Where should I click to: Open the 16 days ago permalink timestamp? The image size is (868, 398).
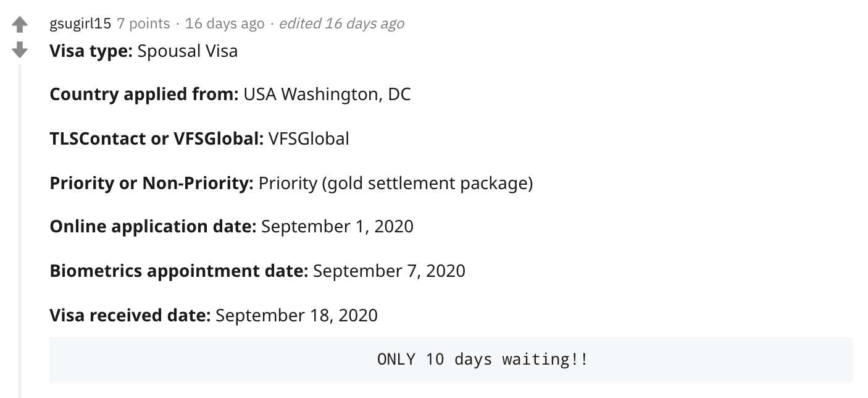click(x=225, y=23)
